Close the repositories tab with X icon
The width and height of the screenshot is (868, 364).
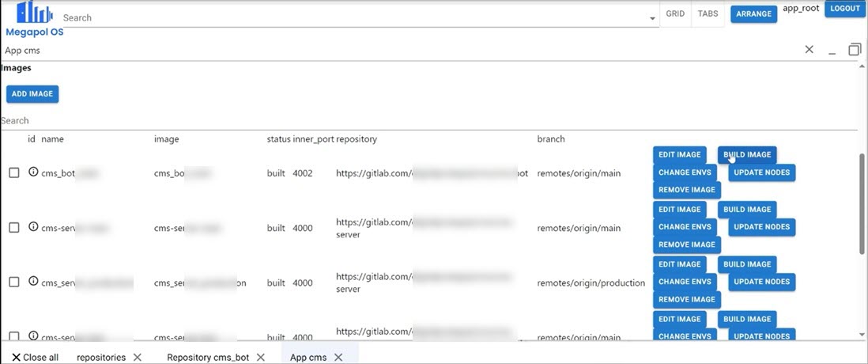[x=138, y=358]
